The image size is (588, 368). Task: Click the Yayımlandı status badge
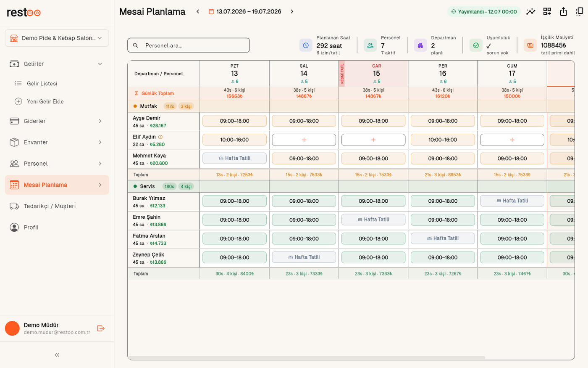tap(484, 12)
